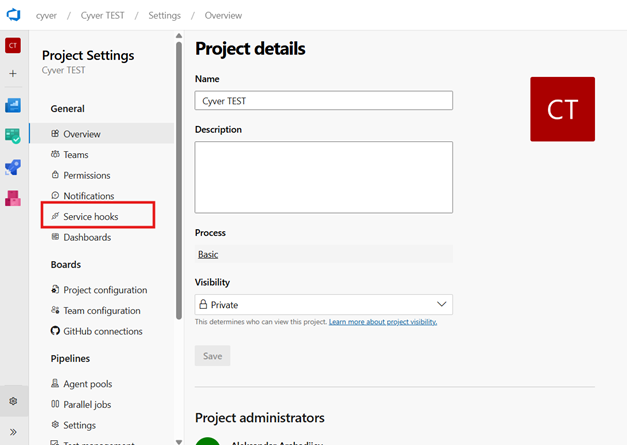Click the Pipelines section header
Screen dimensions: 627x445
point(70,359)
